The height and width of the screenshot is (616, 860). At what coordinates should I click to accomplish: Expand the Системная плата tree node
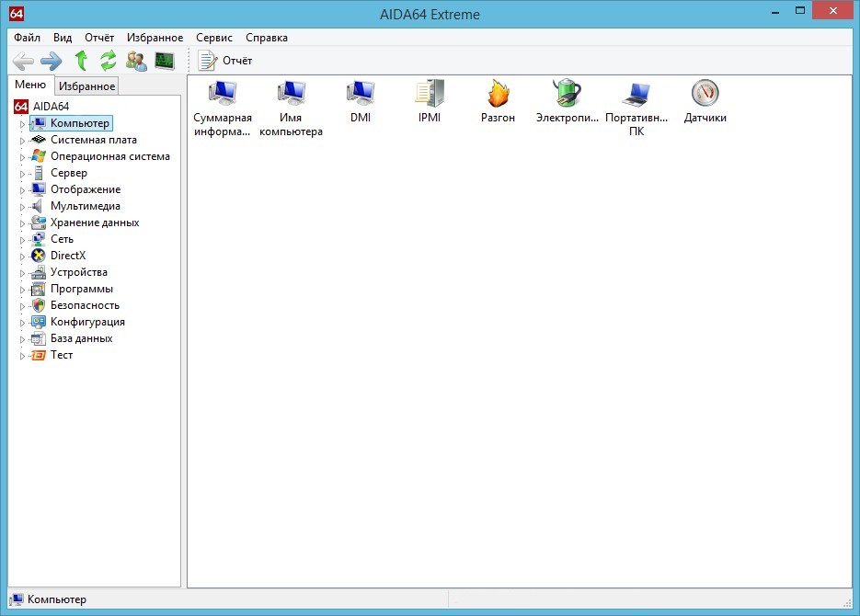23,141
